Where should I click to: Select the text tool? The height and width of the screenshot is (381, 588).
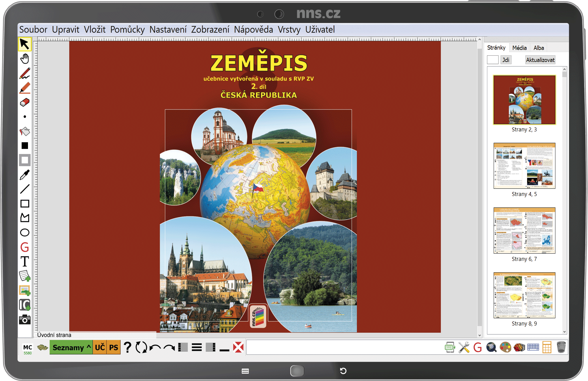click(25, 262)
